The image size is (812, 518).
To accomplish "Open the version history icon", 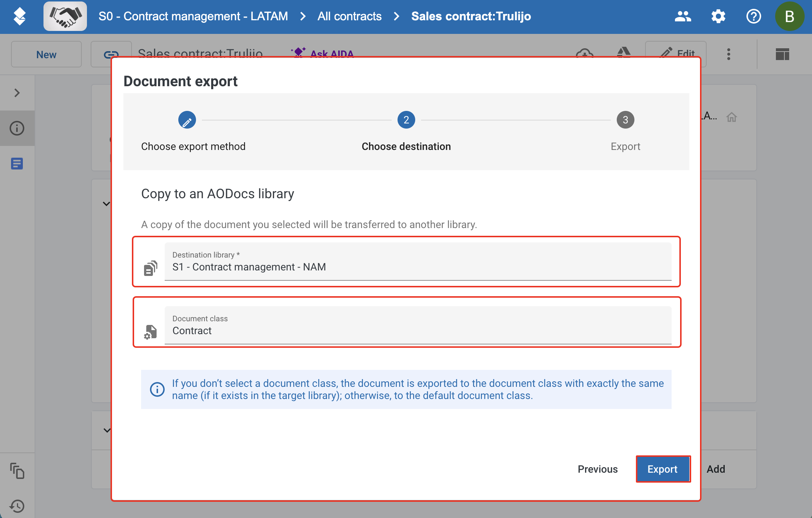I will [x=17, y=506].
